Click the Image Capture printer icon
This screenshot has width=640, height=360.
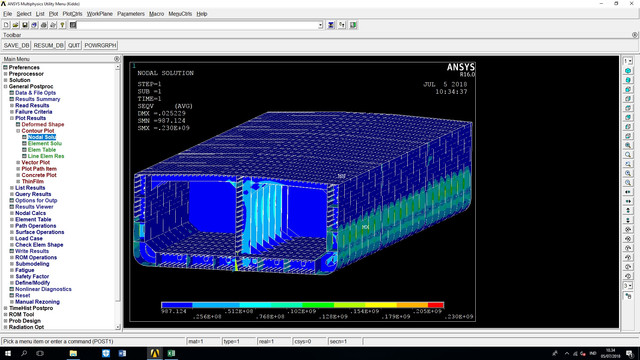tap(44, 25)
